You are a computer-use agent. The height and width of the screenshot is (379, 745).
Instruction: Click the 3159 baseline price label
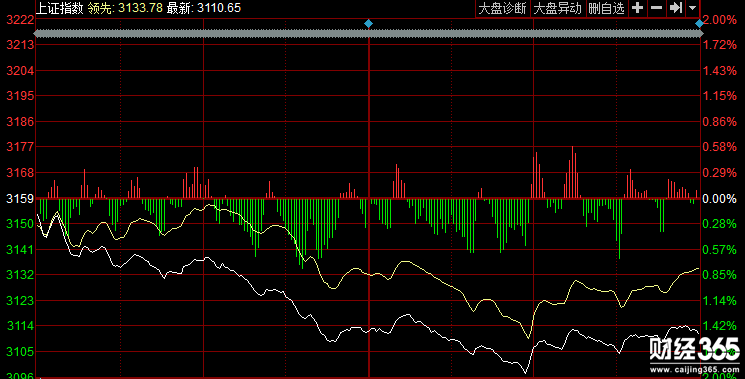[x=19, y=198]
